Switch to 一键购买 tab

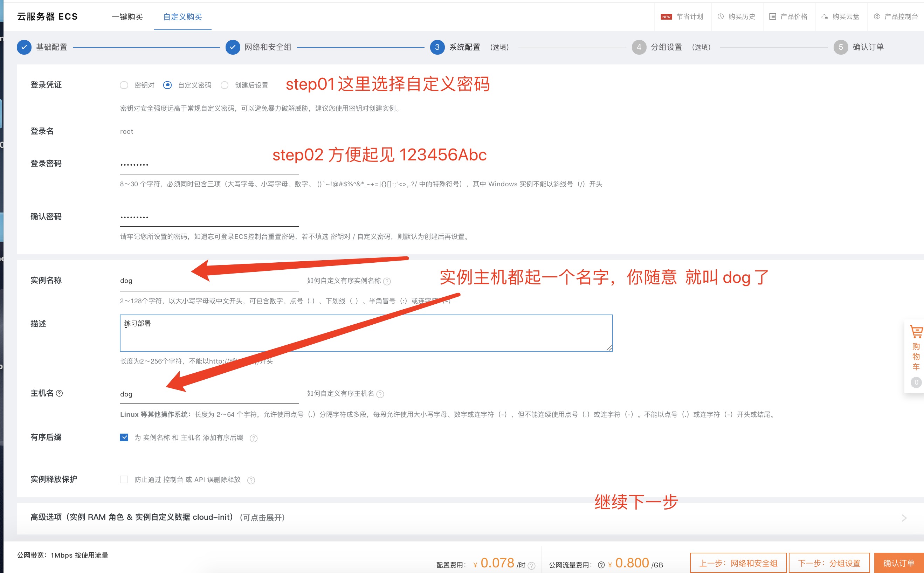tap(127, 17)
